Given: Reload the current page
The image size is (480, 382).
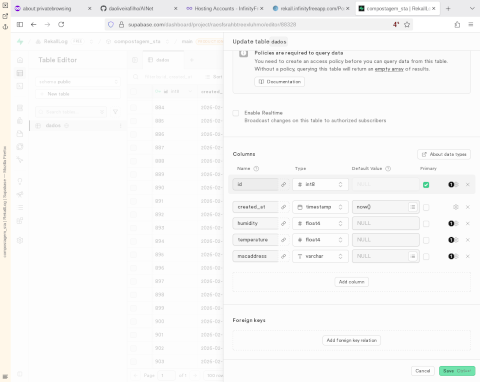Looking at the screenshot, I should click(x=61, y=24).
